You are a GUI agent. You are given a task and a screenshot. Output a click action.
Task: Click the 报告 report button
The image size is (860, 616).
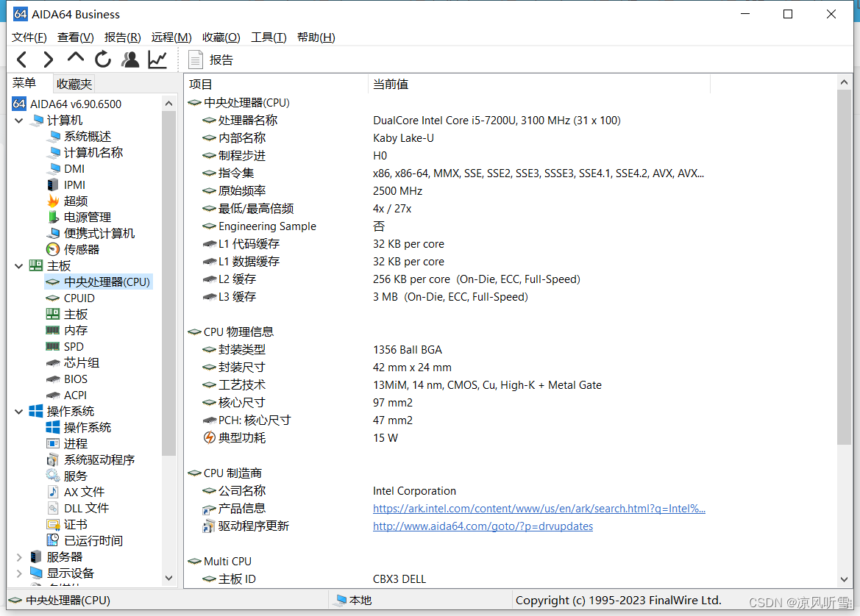211,60
